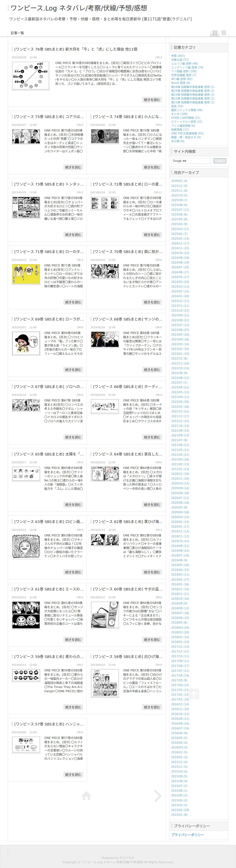Viewport: 236px width, 868px height.
Task: Click 続きを読む for the 70巻 SBS article
Action: pyautogui.click(x=152, y=302)
